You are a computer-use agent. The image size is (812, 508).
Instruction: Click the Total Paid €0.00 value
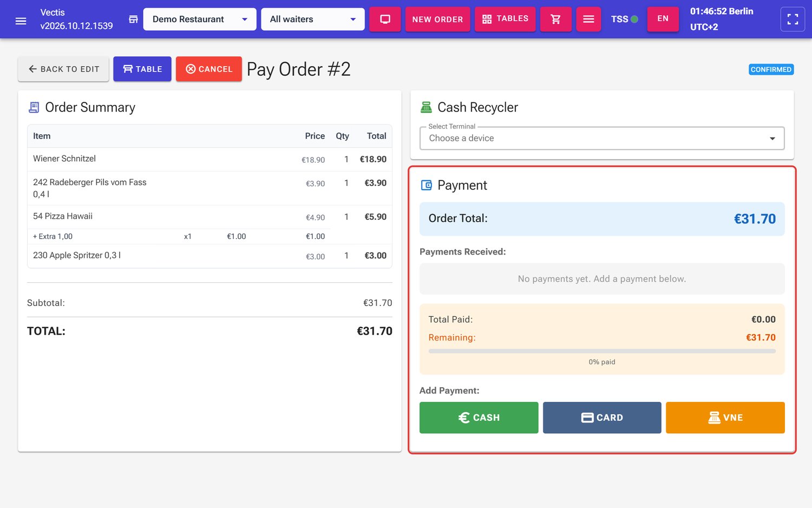pos(763,320)
